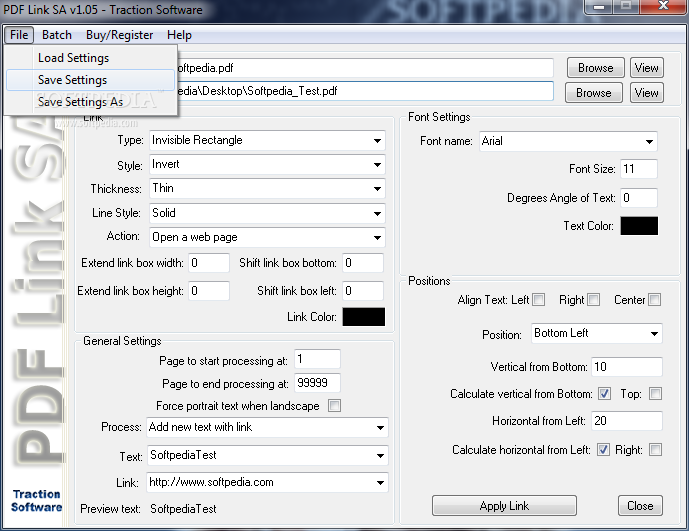The image size is (689, 531).
Task: Expand the Style dropdown showing Invert
Action: click(377, 165)
